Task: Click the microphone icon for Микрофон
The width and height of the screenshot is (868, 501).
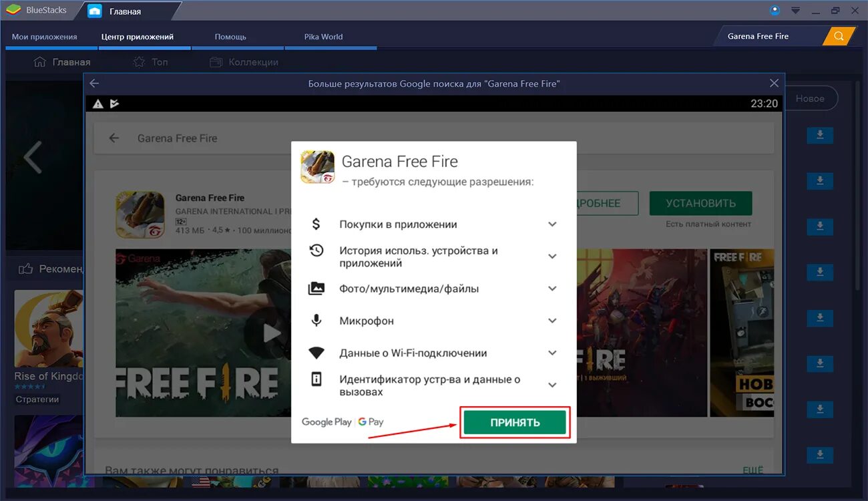Action: 316,321
